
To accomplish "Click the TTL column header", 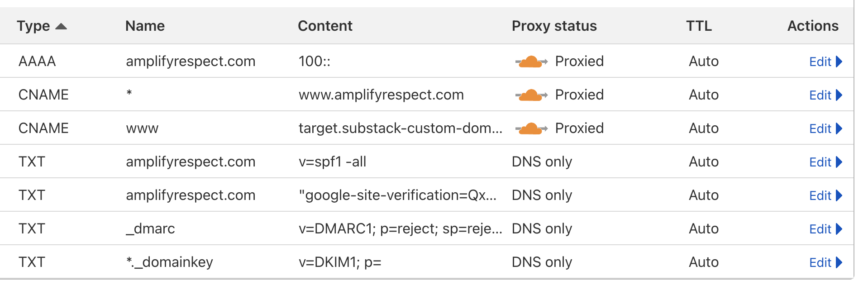I will coord(699,26).
